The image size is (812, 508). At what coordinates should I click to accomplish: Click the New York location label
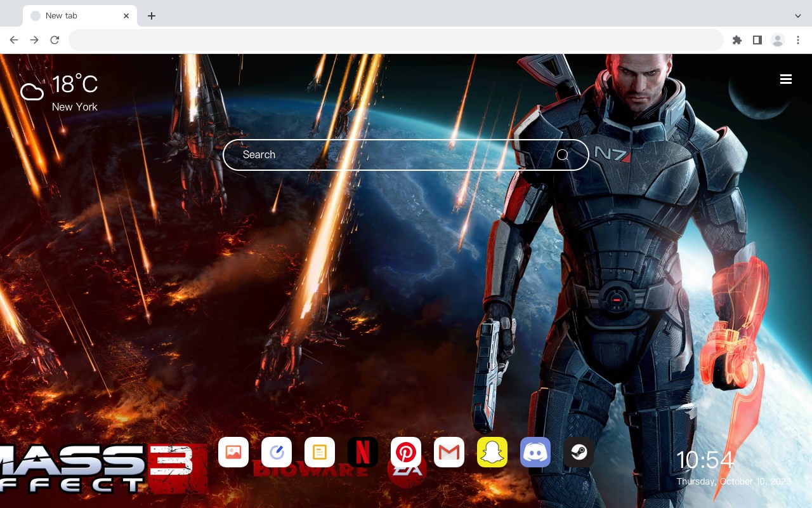[x=75, y=107]
